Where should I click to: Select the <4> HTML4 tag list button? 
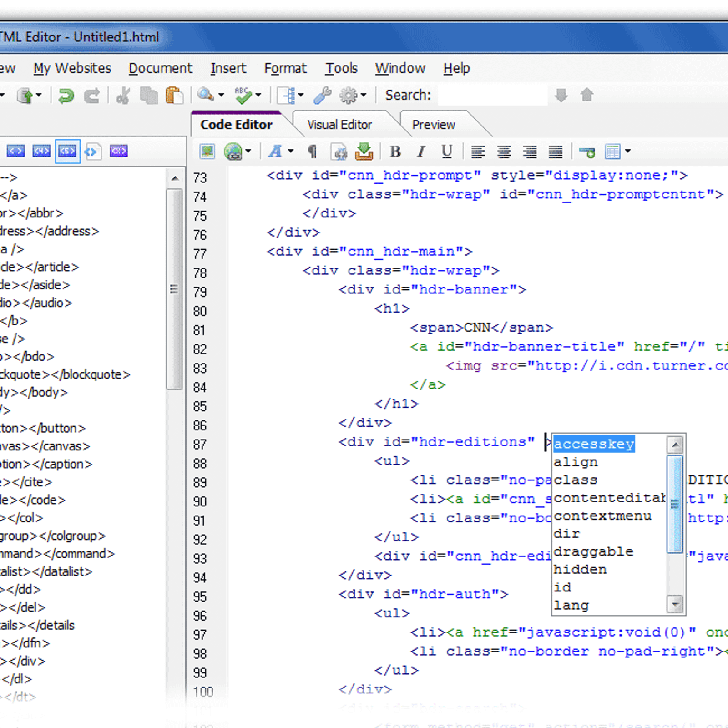click(41, 151)
